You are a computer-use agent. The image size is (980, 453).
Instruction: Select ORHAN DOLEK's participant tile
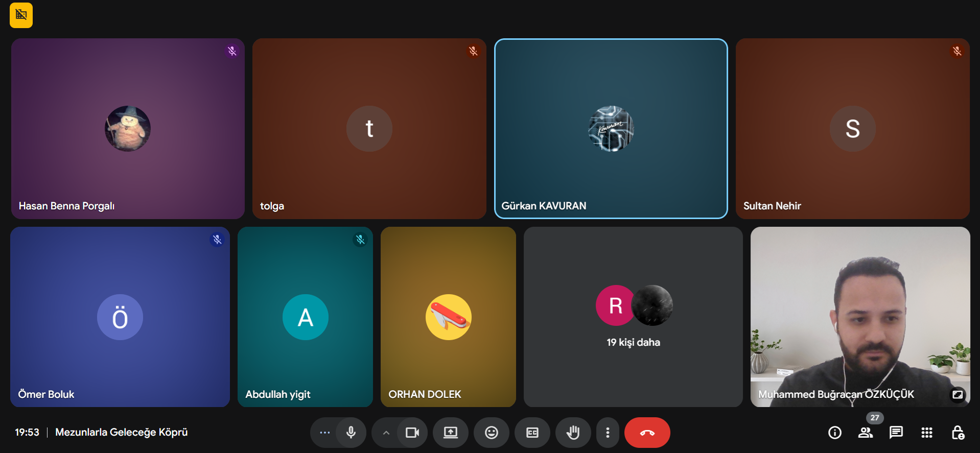(448, 317)
